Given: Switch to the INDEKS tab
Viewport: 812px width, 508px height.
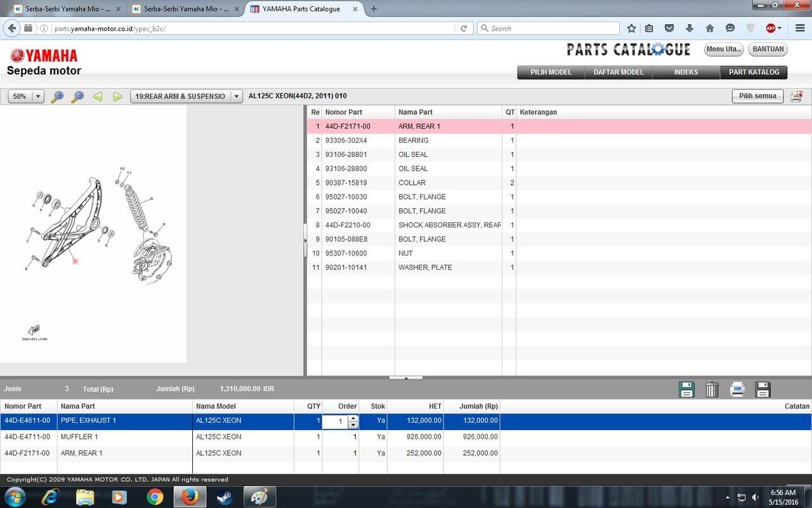Looking at the screenshot, I should click(x=686, y=72).
